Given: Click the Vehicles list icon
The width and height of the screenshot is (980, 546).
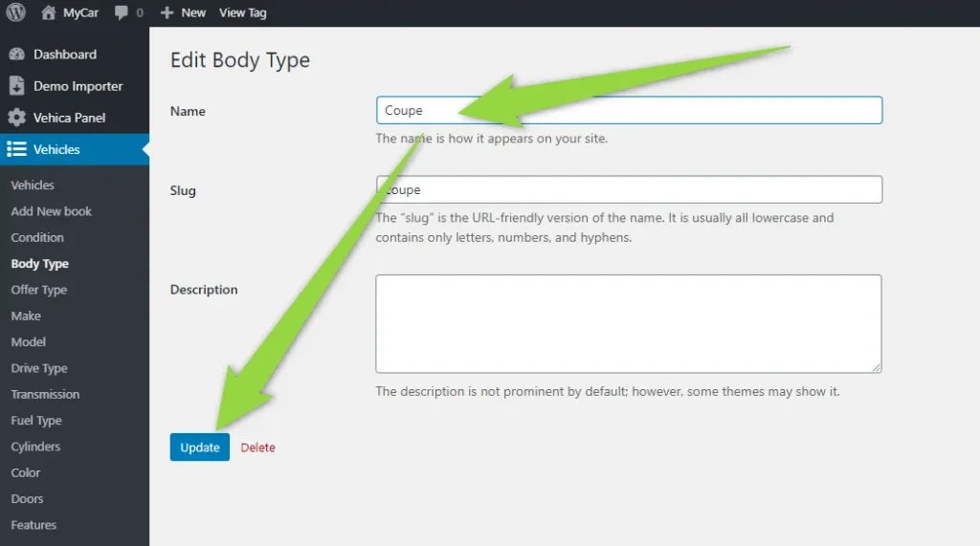Looking at the screenshot, I should point(16,148).
